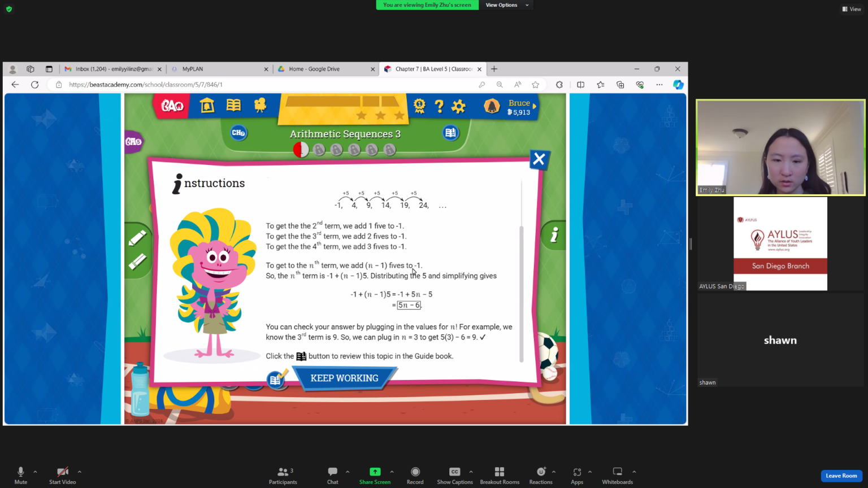Viewport: 868px width, 488px height.
Task: Toggle Show Captions
Action: 455,476
